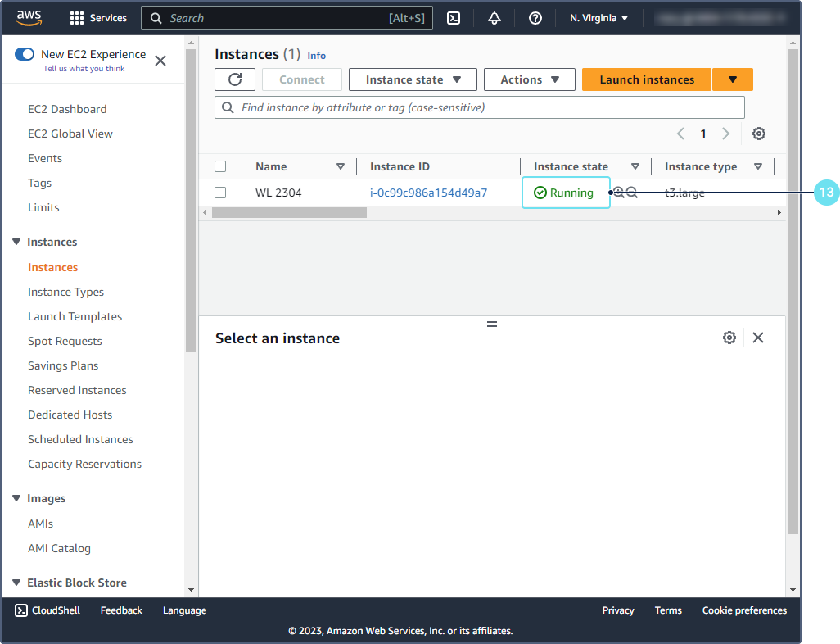The height and width of the screenshot is (644, 840).
Task: Open table preferences gear icon
Action: pyautogui.click(x=759, y=134)
